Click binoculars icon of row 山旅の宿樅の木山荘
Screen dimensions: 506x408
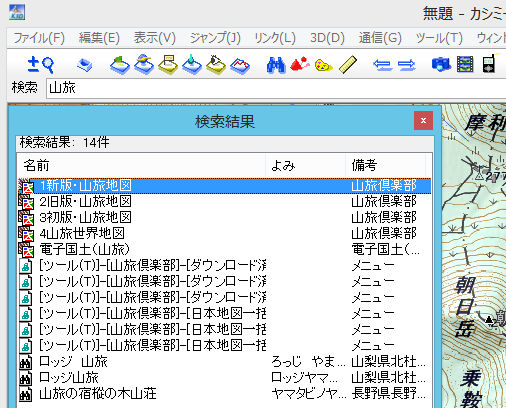coord(26,394)
